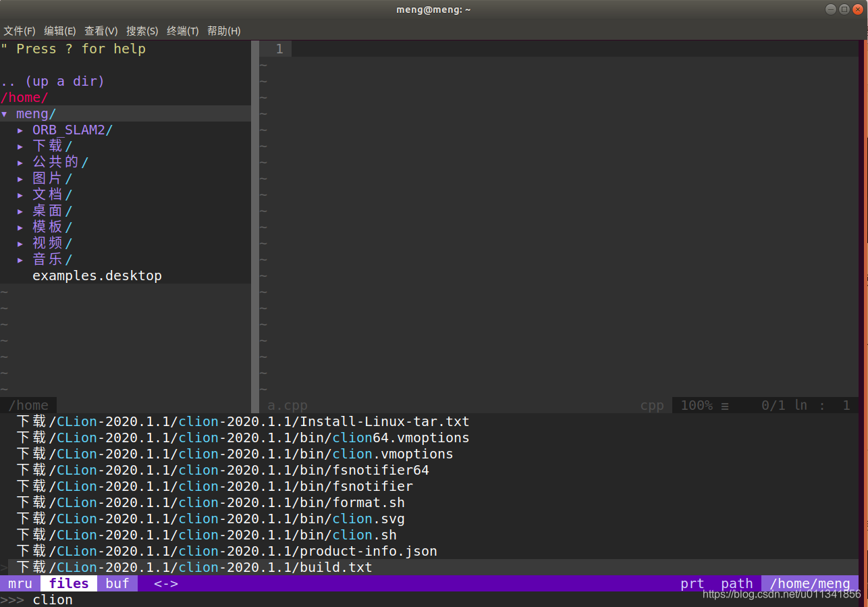Open the 文件(F) menu

[20, 31]
